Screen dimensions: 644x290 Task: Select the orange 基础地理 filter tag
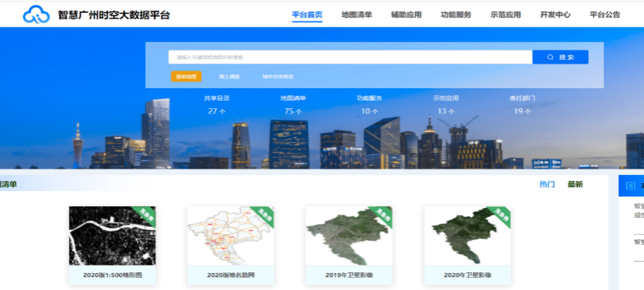(186, 76)
